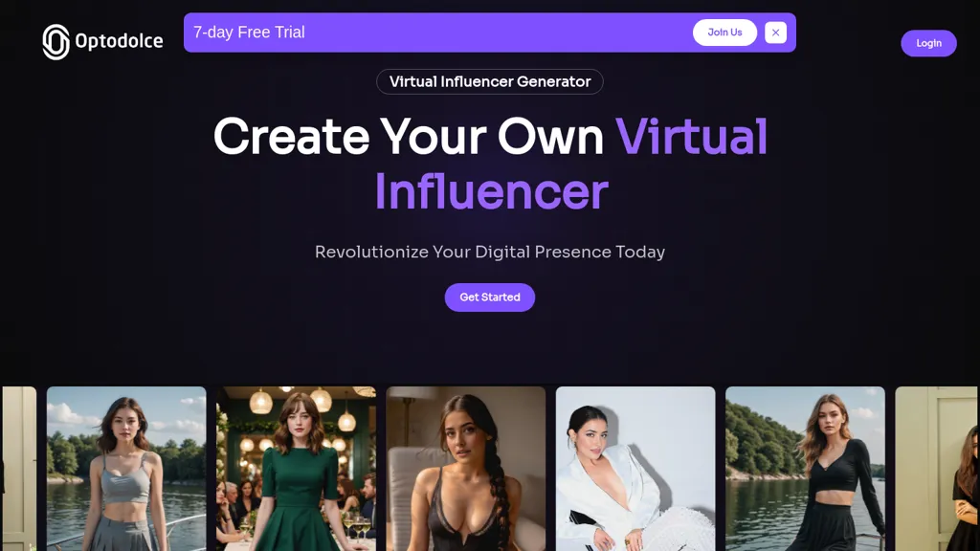
Task: Open the green dress restaurant photo
Action: 297,469
